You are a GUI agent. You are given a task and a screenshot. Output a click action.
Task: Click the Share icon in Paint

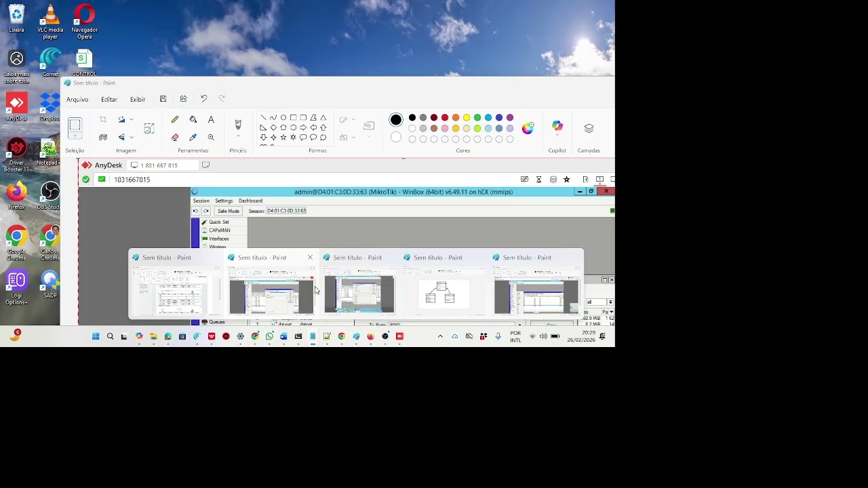(x=183, y=99)
